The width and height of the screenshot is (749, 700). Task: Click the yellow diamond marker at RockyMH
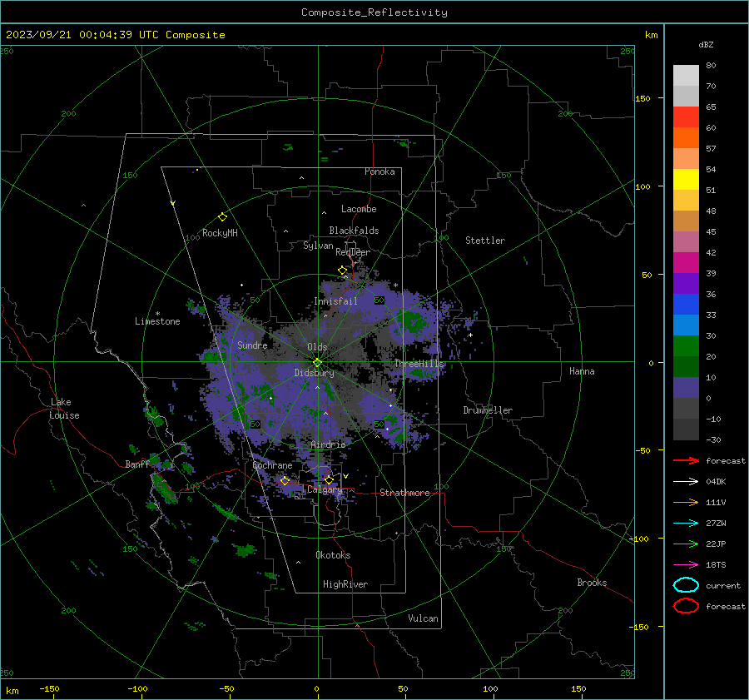click(x=222, y=217)
